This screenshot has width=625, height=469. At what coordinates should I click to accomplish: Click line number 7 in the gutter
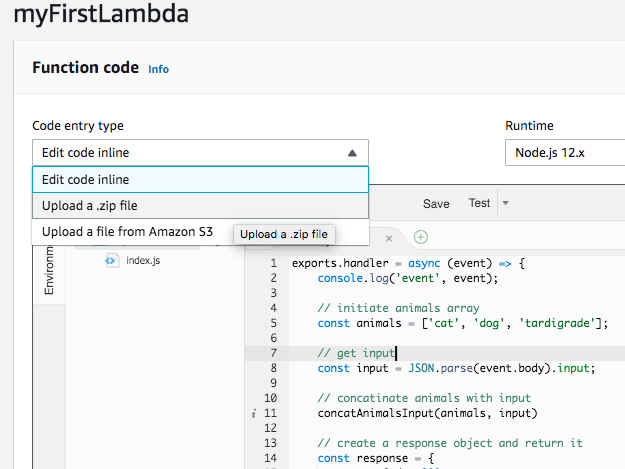[x=273, y=353]
